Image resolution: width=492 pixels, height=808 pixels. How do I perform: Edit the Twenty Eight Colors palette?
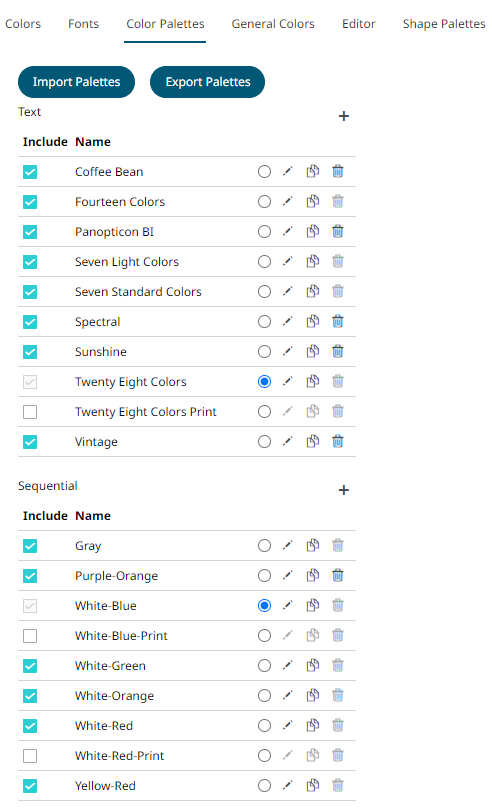[287, 381]
